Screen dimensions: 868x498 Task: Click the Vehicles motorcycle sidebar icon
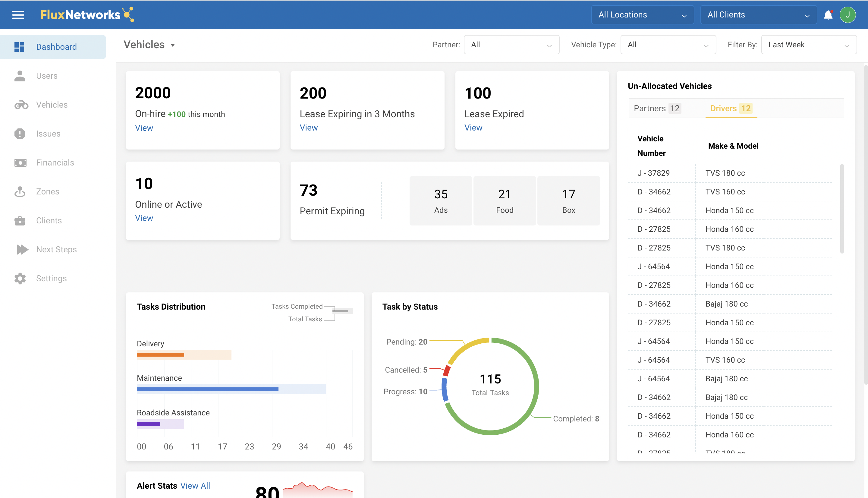pyautogui.click(x=21, y=105)
